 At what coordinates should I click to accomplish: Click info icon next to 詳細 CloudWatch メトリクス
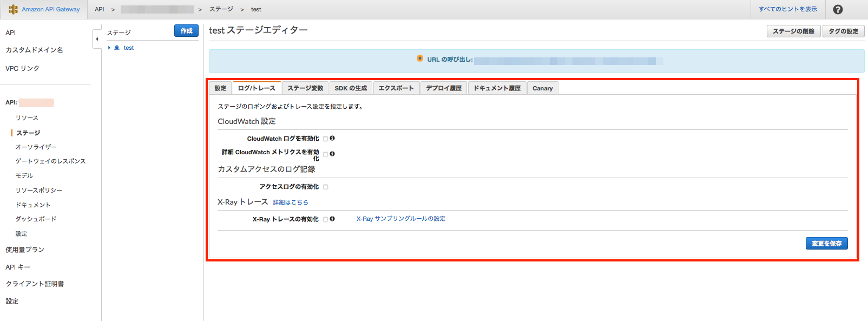(x=332, y=154)
